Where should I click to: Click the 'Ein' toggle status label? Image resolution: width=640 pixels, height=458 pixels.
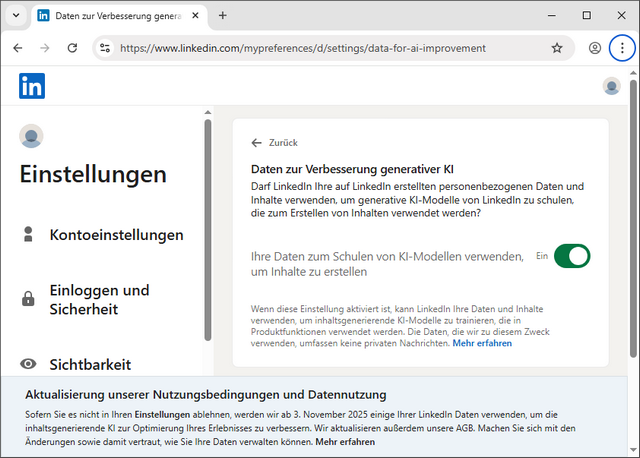point(542,256)
